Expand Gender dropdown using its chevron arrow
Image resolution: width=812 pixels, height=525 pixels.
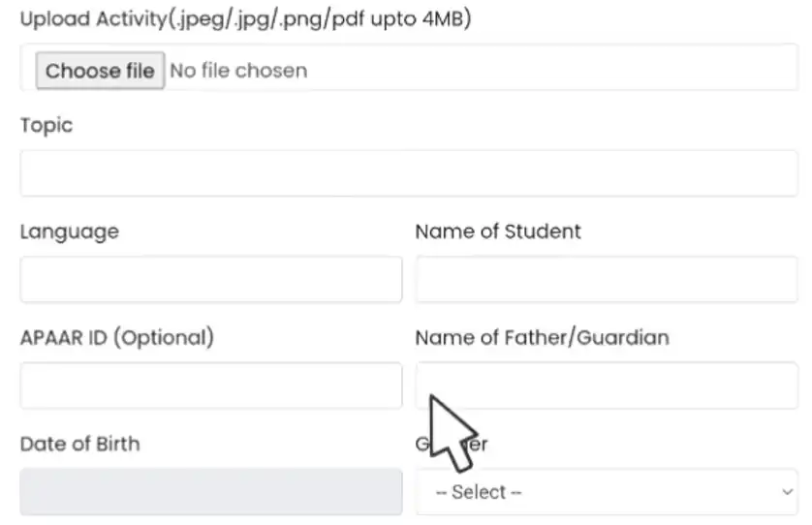787,492
